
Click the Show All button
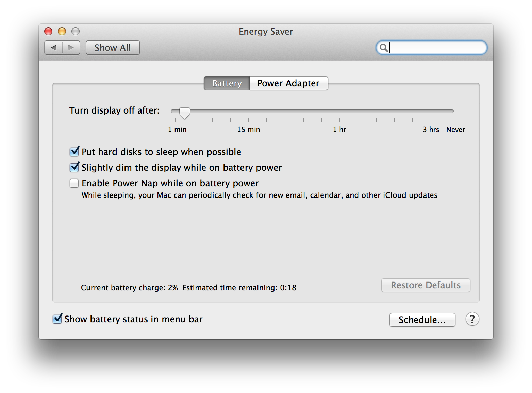tap(113, 48)
